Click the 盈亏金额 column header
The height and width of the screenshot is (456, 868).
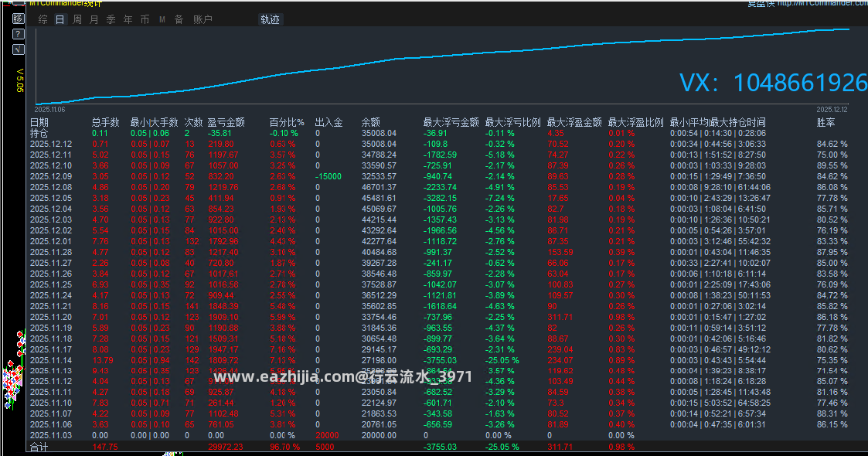pyautogui.click(x=226, y=122)
